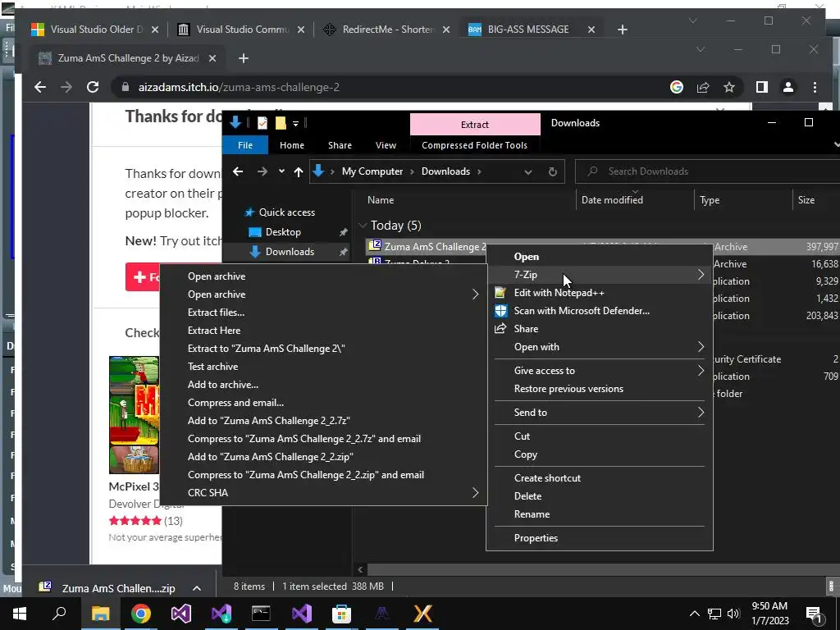840x630 pixels.
Task: Open recent locations dropdown in Explorer
Action: pos(281,171)
